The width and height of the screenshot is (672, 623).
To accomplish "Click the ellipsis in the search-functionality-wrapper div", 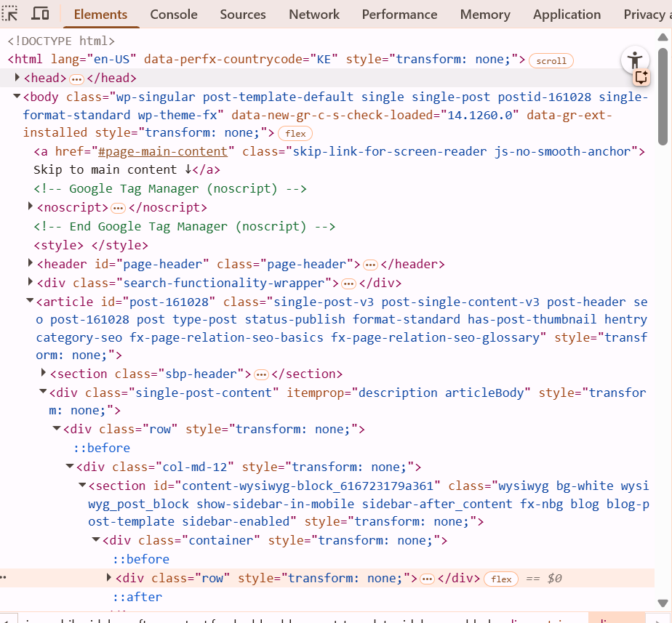I will pos(349,283).
